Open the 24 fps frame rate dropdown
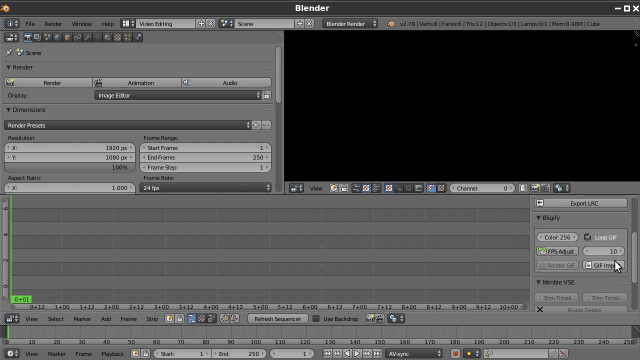 (x=205, y=188)
